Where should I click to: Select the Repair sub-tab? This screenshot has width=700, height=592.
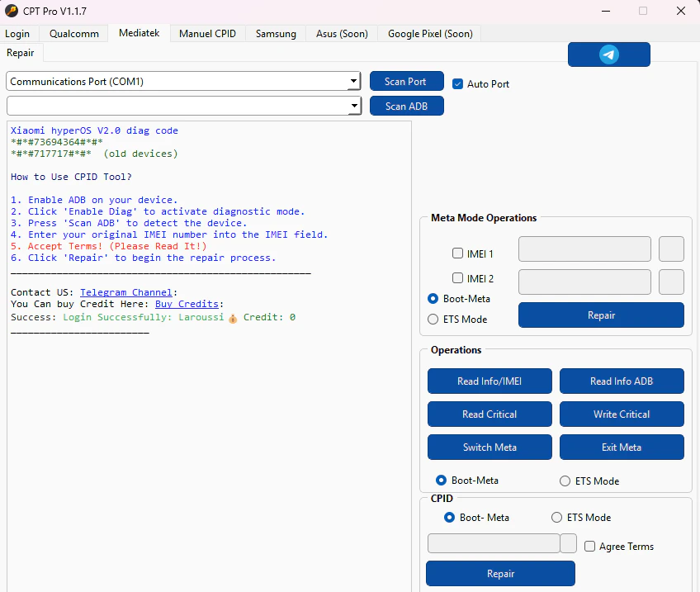[x=21, y=53]
